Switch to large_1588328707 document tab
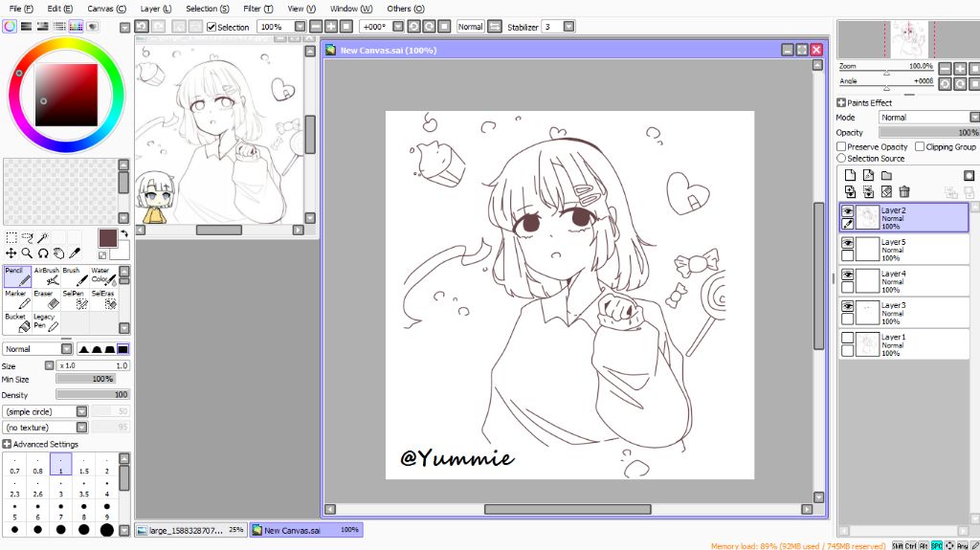Image resolution: width=980 pixels, height=550 pixels. [190, 530]
